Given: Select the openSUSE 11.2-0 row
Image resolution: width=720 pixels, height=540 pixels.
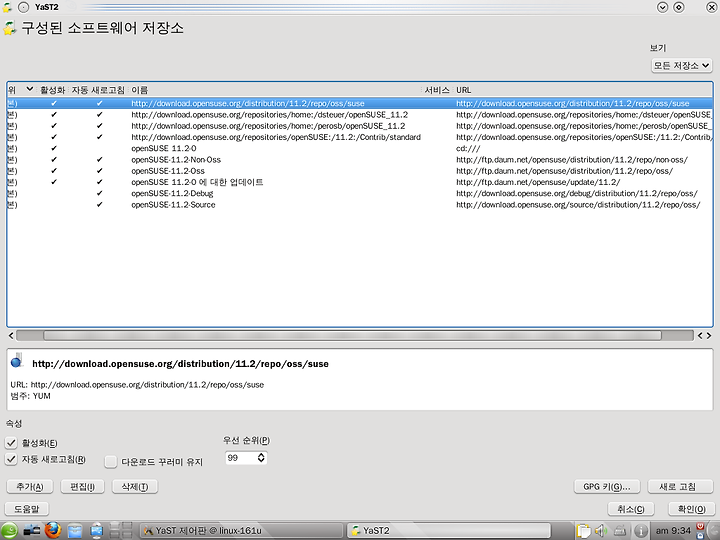Looking at the screenshot, I should [360, 148].
